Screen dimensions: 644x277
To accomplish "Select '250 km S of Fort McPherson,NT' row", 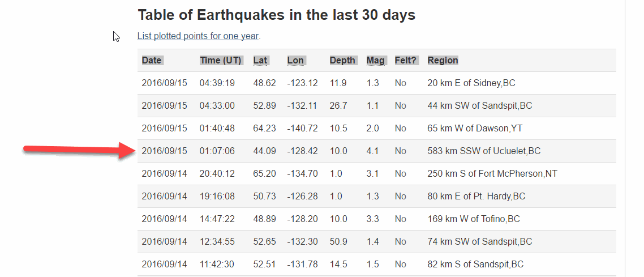I will [x=492, y=174].
